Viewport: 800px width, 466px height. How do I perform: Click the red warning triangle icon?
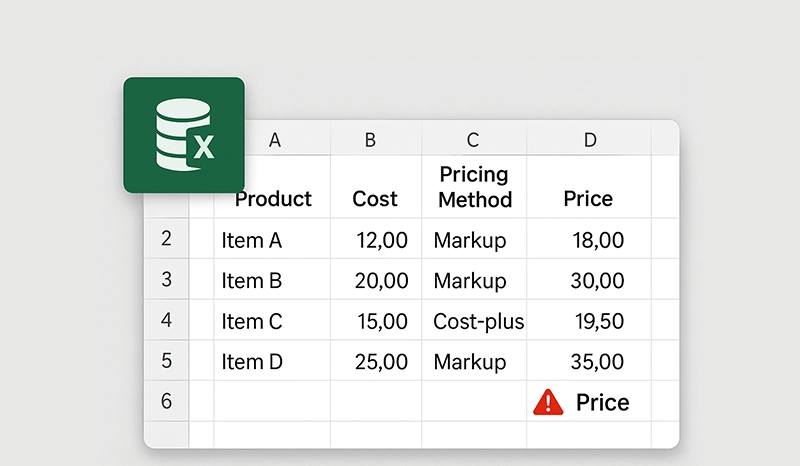(548, 402)
